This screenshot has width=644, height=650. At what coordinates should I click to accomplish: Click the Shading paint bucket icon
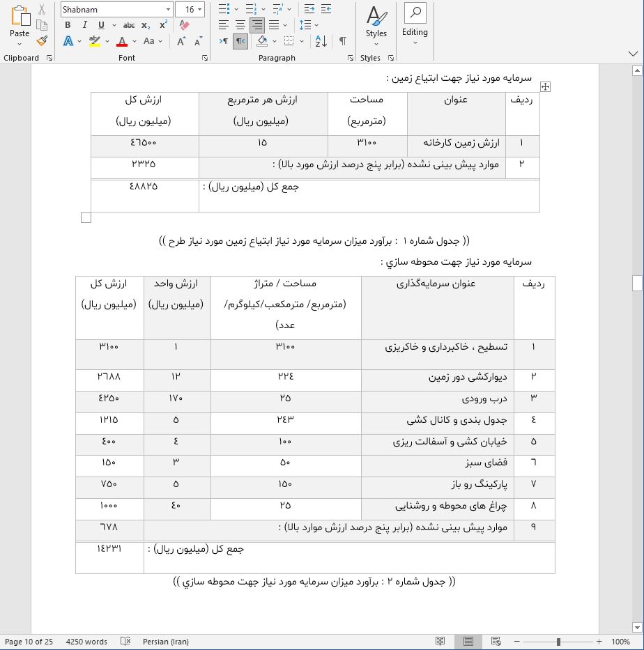click(262, 41)
